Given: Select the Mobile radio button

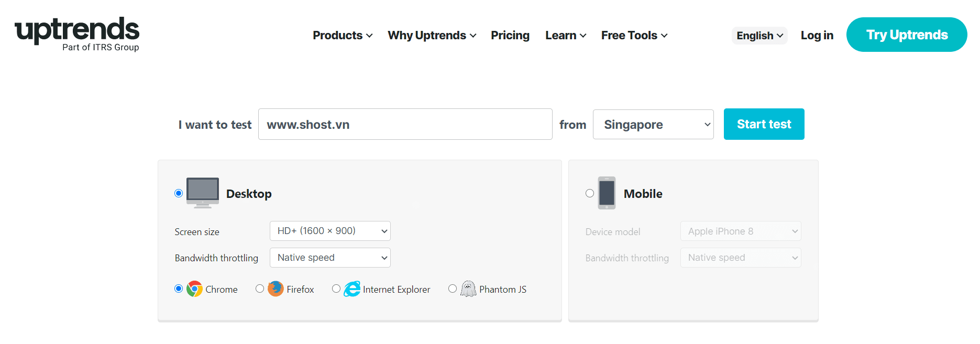Looking at the screenshot, I should (x=590, y=193).
